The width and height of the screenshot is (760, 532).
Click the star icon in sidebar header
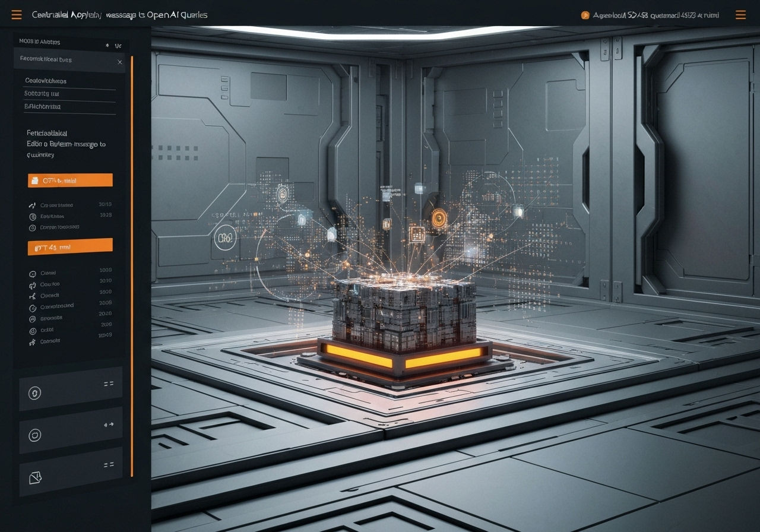(x=107, y=45)
